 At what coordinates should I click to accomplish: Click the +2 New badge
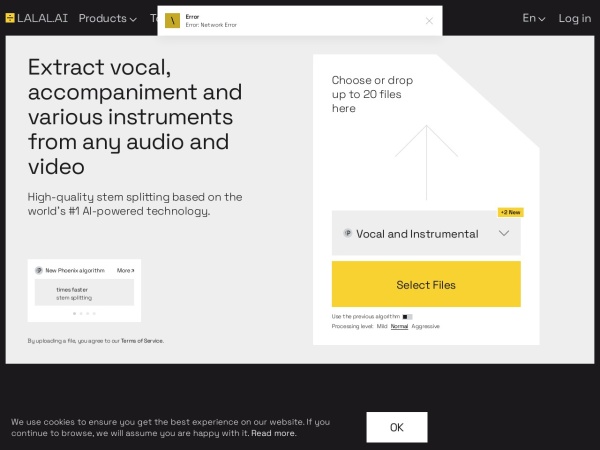(x=510, y=212)
